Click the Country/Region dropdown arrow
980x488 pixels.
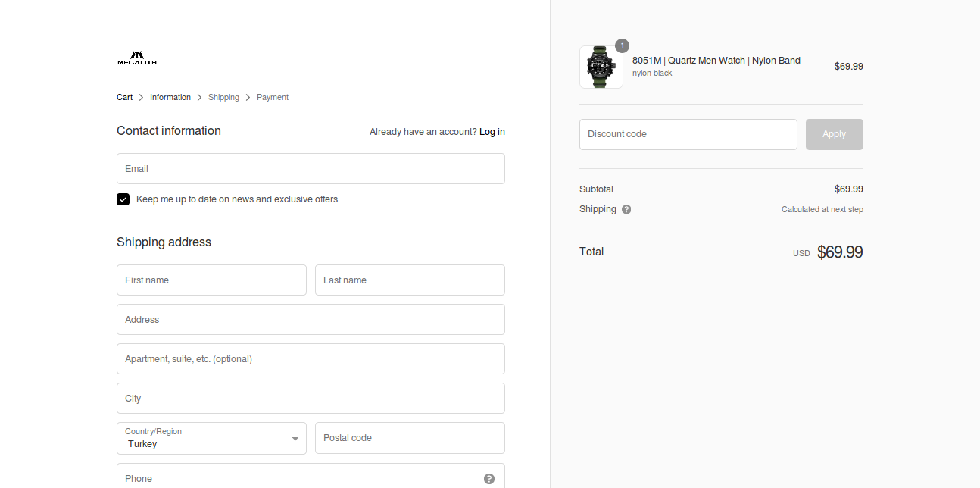[x=295, y=439]
